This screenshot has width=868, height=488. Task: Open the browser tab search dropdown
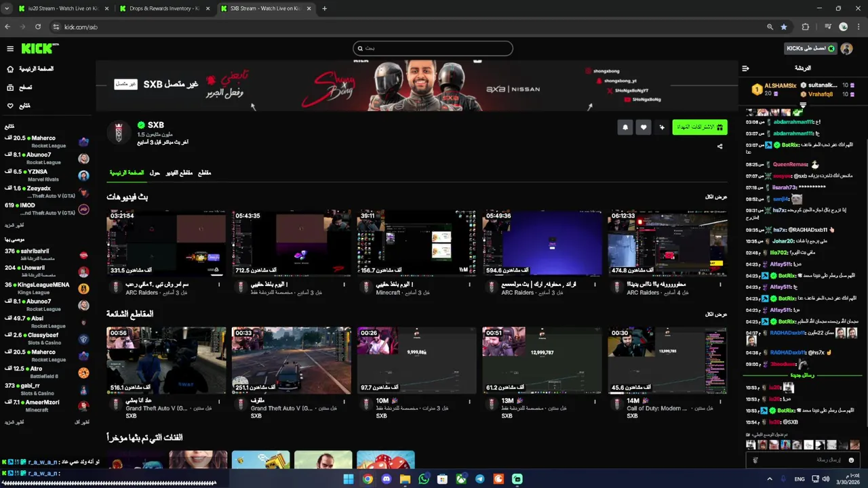pos(6,9)
